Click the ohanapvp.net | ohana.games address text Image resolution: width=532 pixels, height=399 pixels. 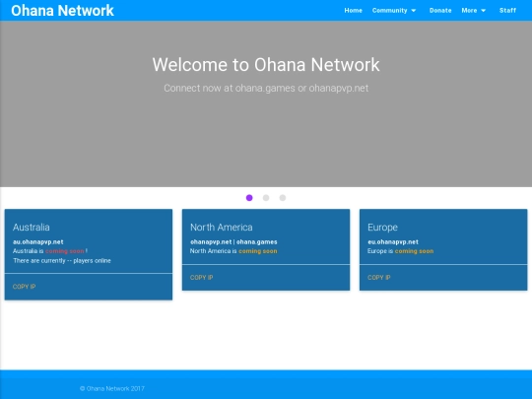[x=233, y=242]
